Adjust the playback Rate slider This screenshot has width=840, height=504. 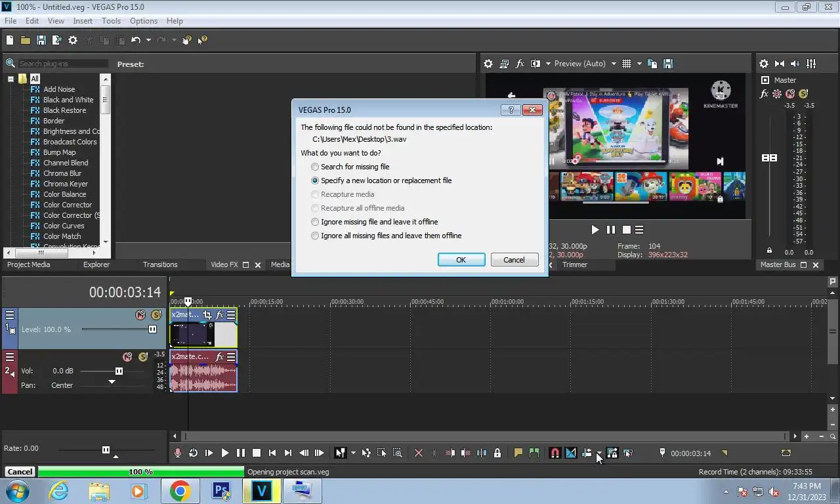pos(106,450)
